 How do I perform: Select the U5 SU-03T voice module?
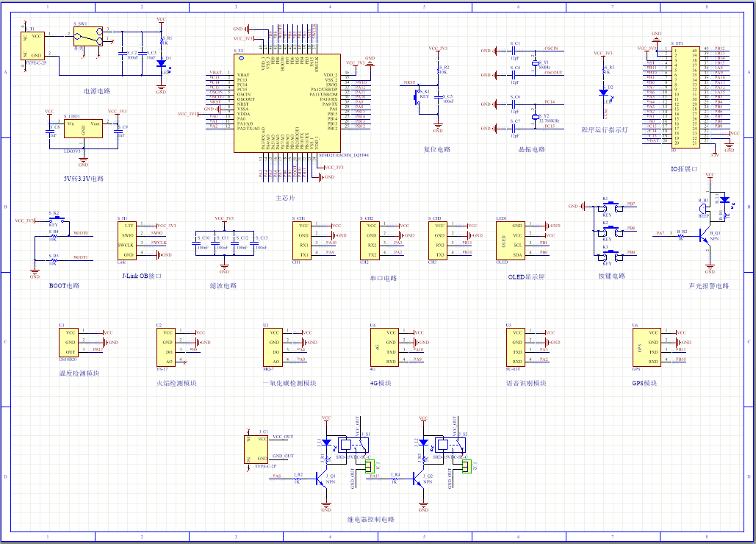(516, 347)
